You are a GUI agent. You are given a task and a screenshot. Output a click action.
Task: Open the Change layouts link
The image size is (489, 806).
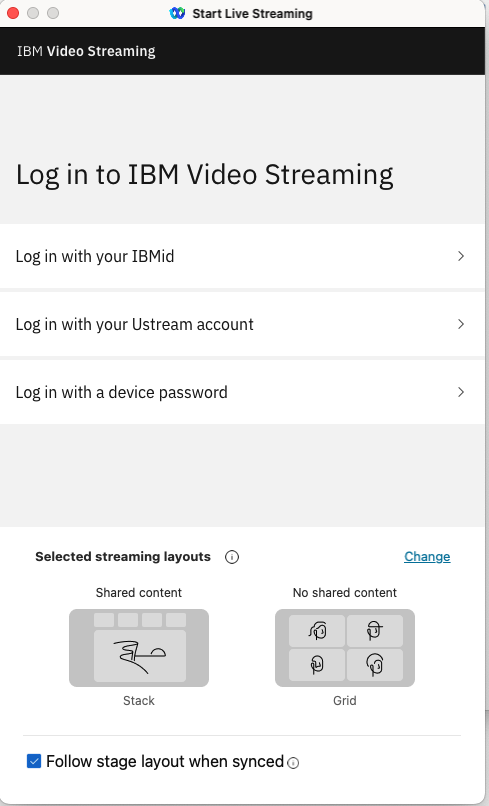tap(427, 557)
